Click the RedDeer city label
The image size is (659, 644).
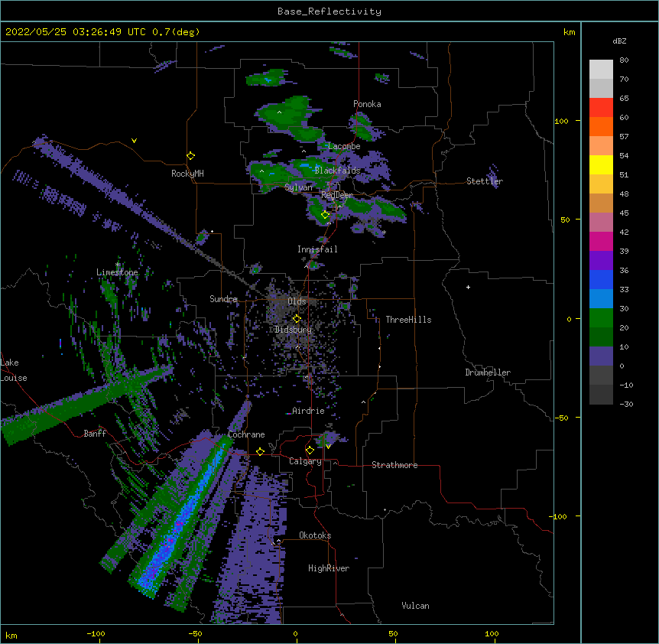[337, 195]
